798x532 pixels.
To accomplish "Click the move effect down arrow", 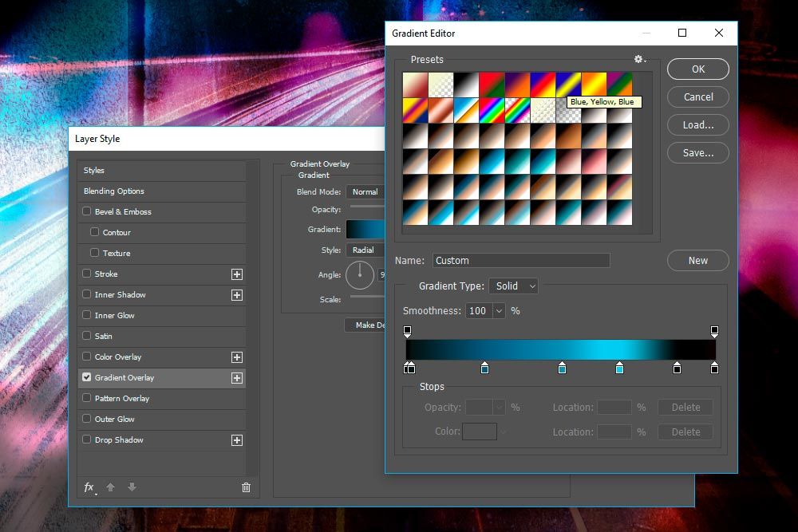I will pyautogui.click(x=132, y=487).
